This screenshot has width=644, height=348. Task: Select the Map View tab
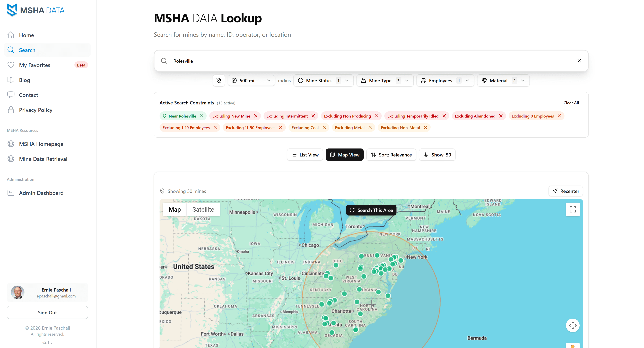(x=344, y=155)
